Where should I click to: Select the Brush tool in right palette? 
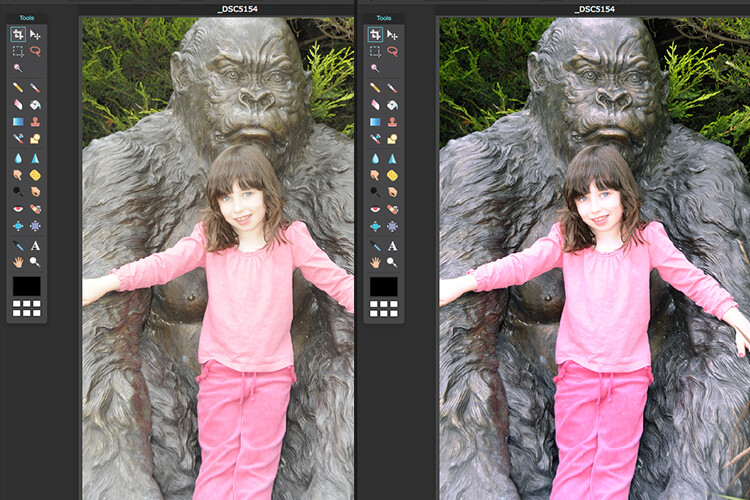392,88
